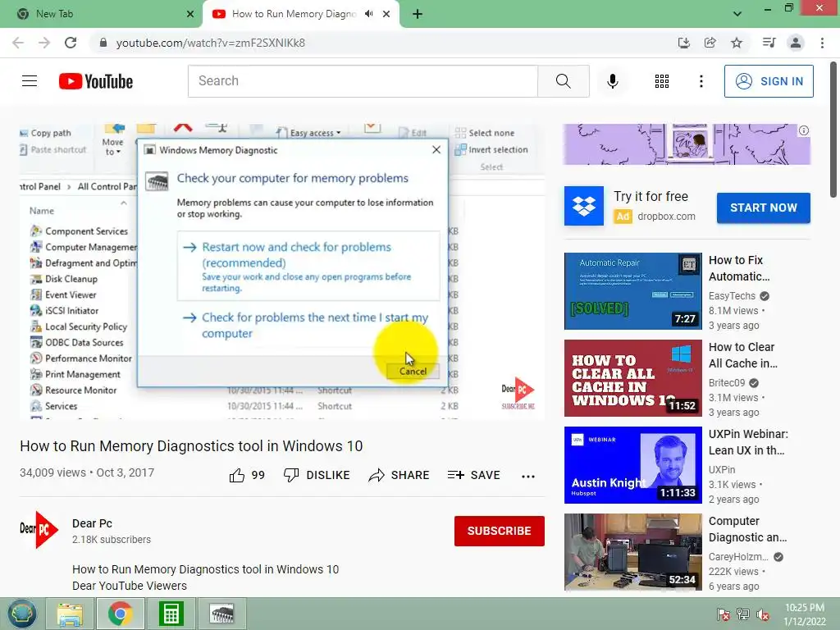The image size is (840, 630).
Task: Go back with the browser back arrow
Action: point(18,43)
